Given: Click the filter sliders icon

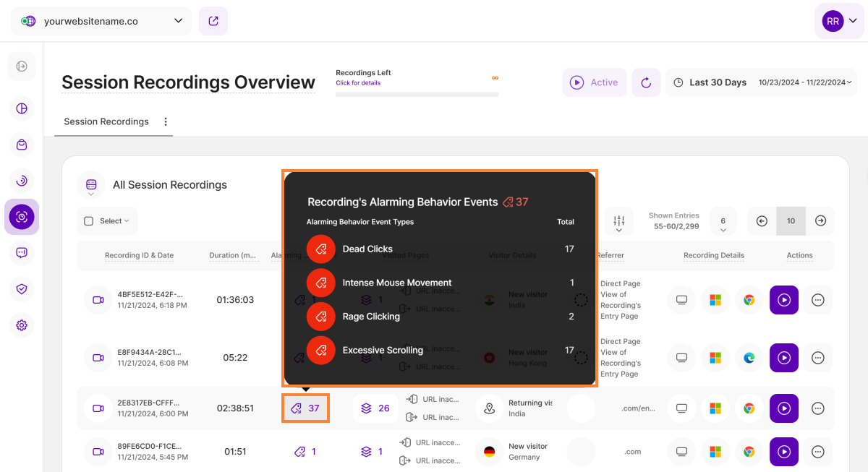Looking at the screenshot, I should [x=619, y=221].
